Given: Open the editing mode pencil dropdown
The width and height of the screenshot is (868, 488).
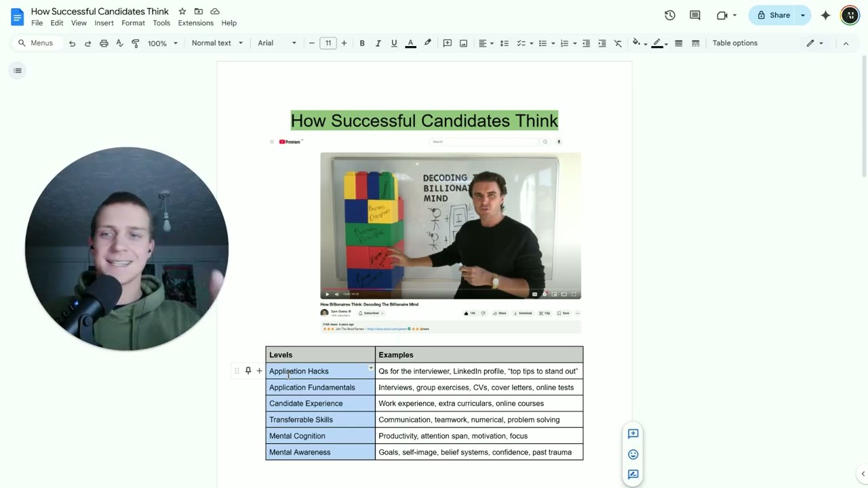Looking at the screenshot, I should (814, 43).
